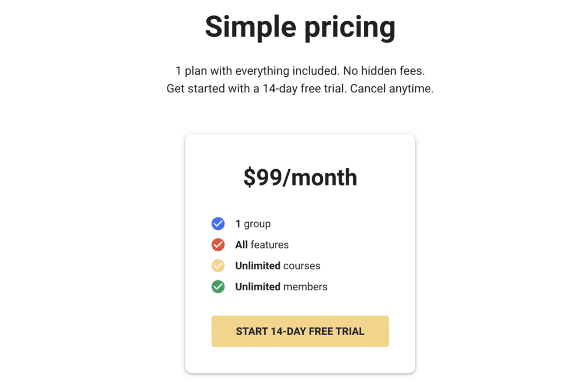Click the Simple pricing title
The image size is (588, 389).
click(x=300, y=27)
